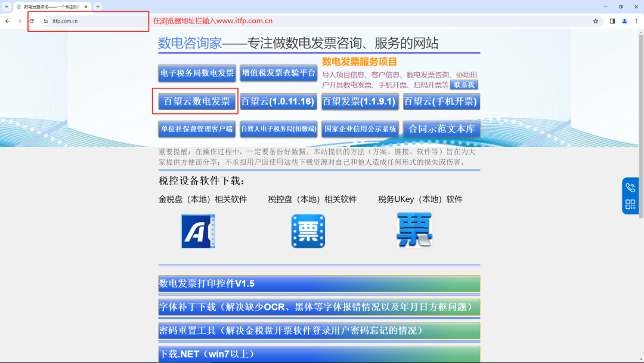
Task: Click the 百望云(手机开票) button
Action: tap(441, 101)
